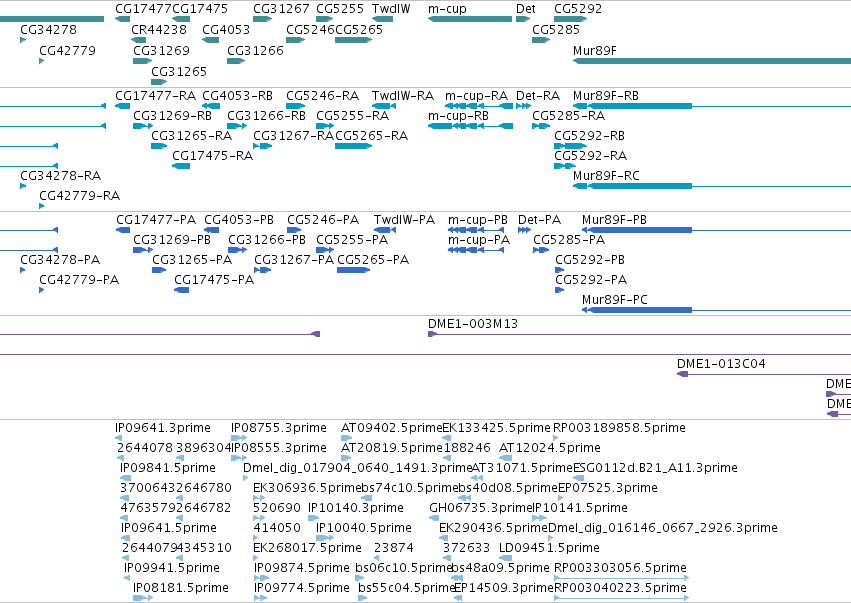
Task: Click the CG5265-PA protein bar
Action: click(x=353, y=270)
